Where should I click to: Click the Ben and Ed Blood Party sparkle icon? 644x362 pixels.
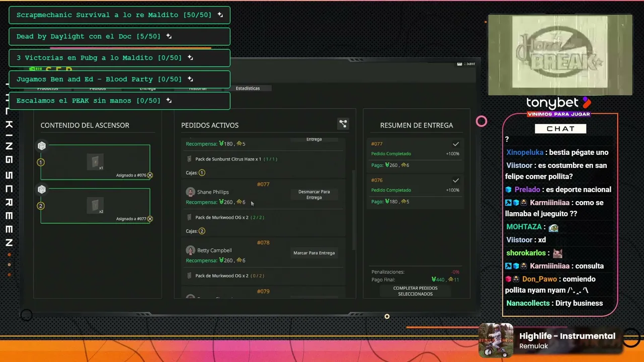[x=190, y=79]
